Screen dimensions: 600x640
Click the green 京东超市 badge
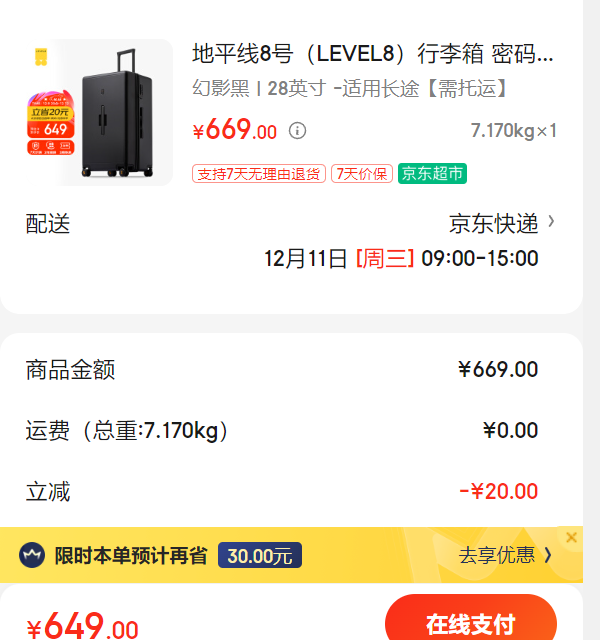[432, 173]
